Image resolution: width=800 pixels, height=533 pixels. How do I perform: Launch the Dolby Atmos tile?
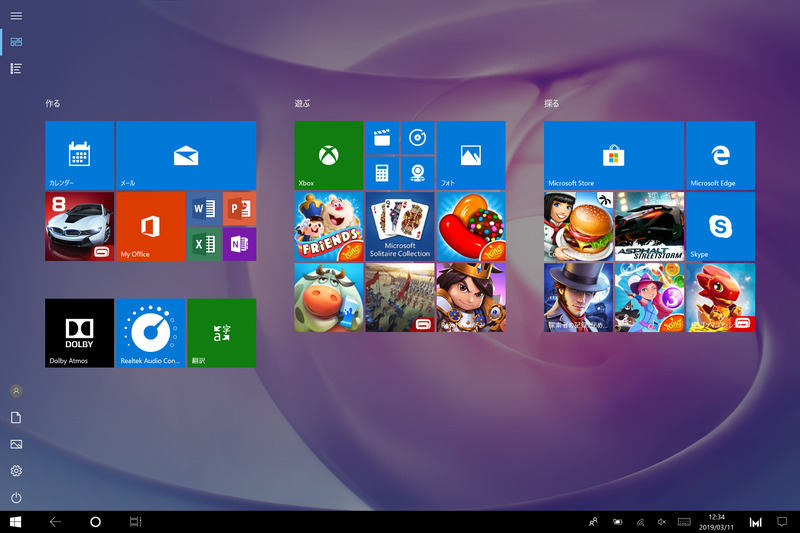pyautogui.click(x=80, y=333)
